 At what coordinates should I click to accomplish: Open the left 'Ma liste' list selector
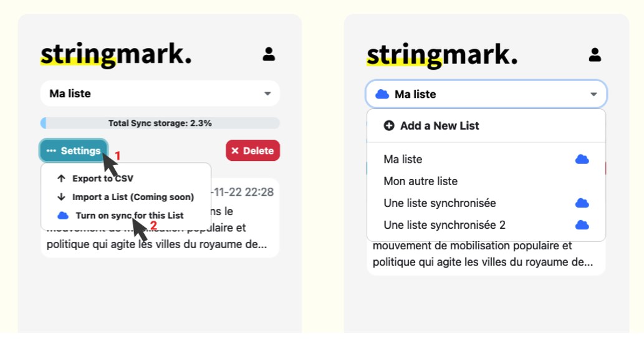(160, 94)
